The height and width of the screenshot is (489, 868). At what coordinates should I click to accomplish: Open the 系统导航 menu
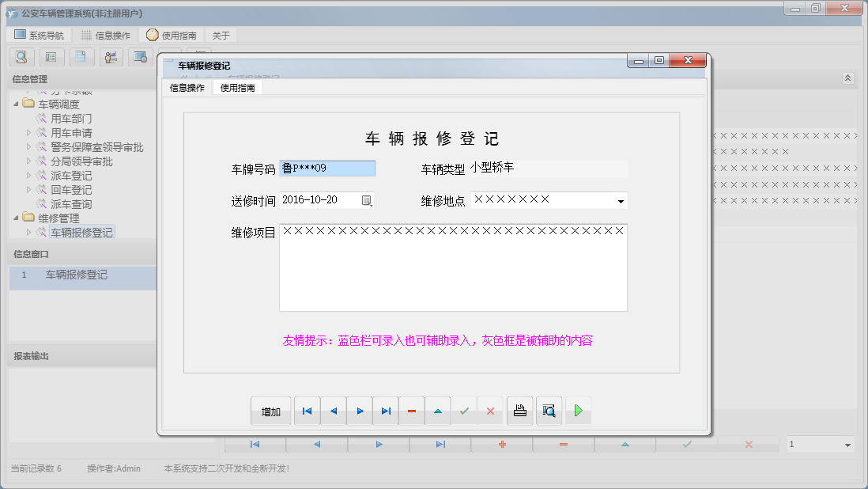(x=39, y=35)
